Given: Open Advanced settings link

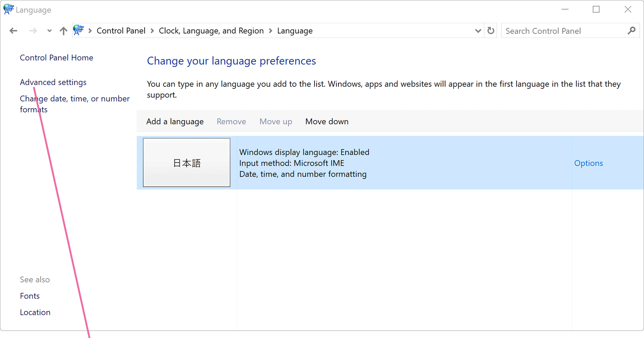Looking at the screenshot, I should tap(53, 82).
